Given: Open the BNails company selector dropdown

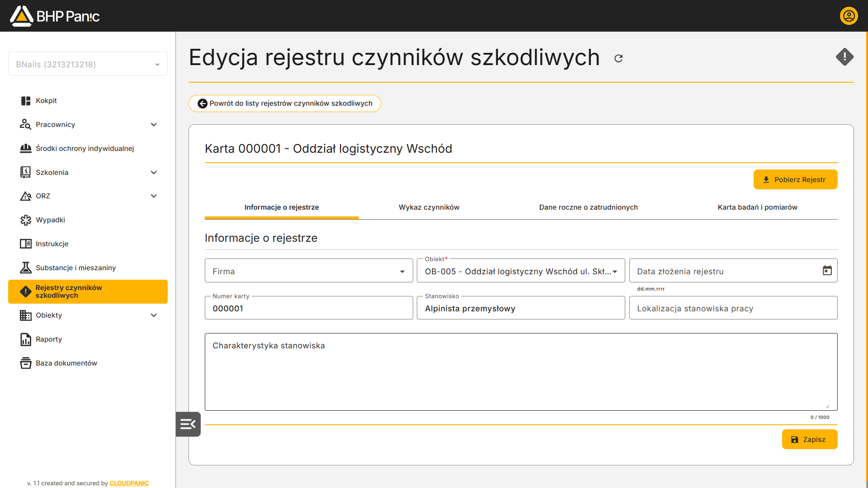Looking at the screenshot, I should (88, 64).
